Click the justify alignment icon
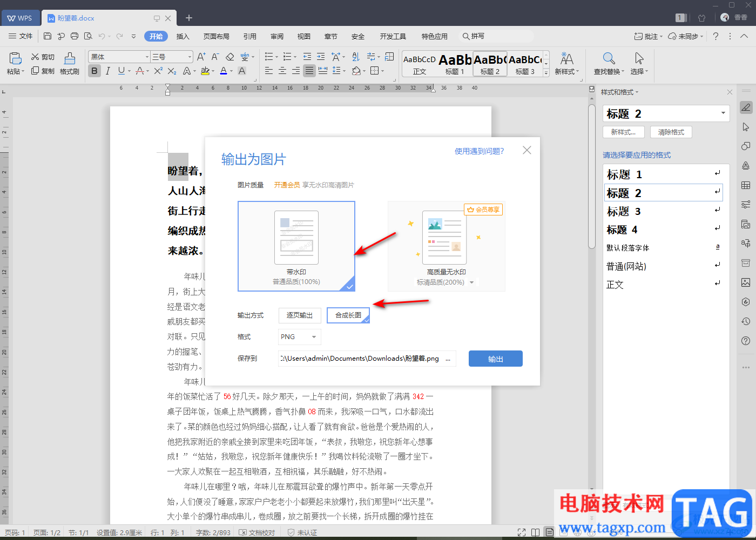 tap(309, 71)
